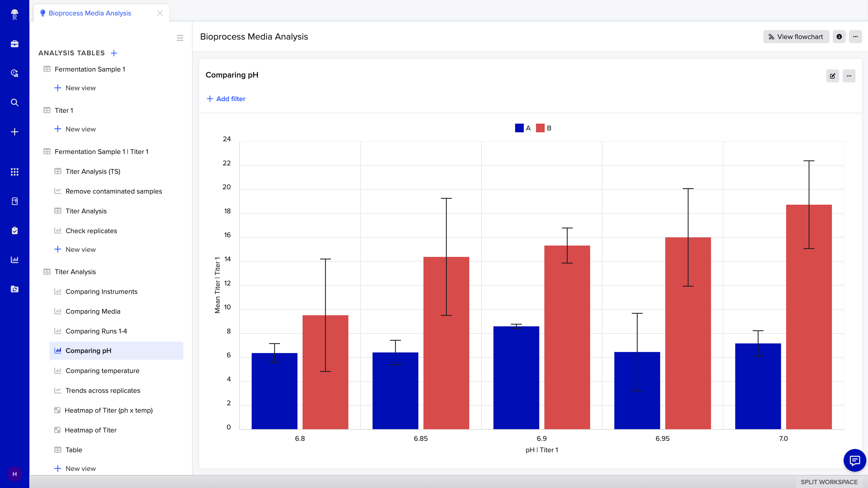Viewport: 868px width, 488px height.
Task: Open the applications grid icon
Action: (x=14, y=172)
